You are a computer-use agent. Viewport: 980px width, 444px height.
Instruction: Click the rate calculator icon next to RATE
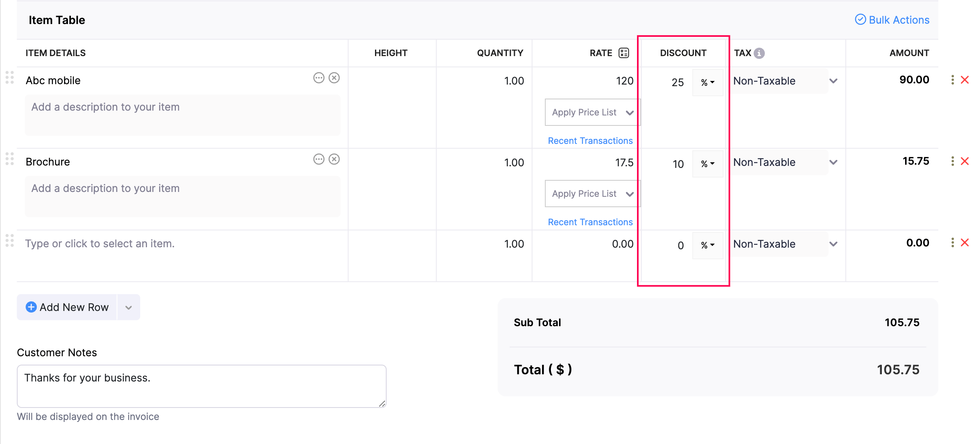(623, 53)
